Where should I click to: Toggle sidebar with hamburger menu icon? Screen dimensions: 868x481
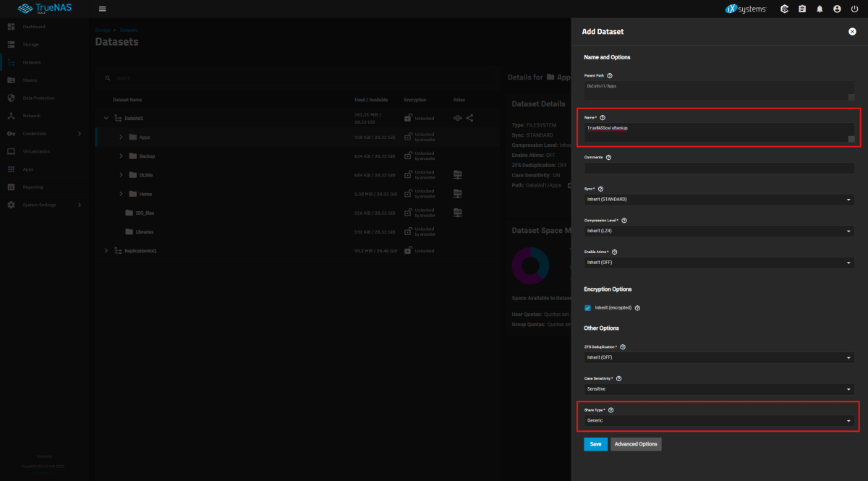(102, 9)
